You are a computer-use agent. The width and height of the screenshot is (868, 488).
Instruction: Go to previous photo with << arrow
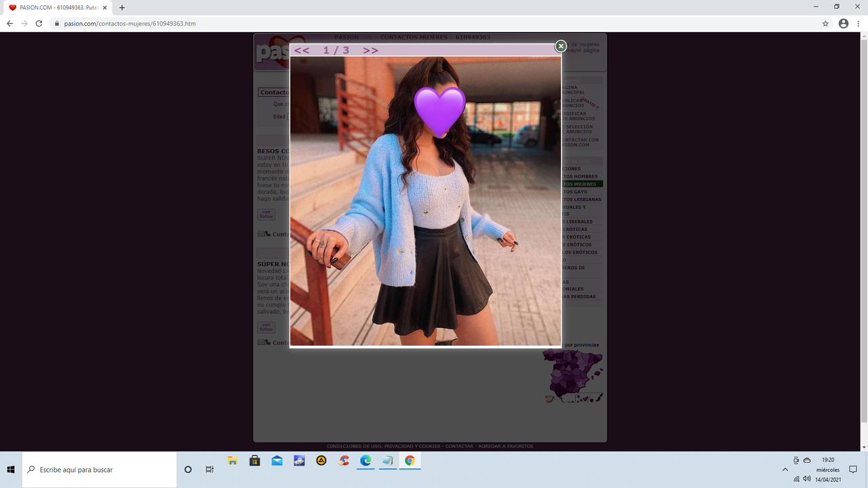point(302,50)
